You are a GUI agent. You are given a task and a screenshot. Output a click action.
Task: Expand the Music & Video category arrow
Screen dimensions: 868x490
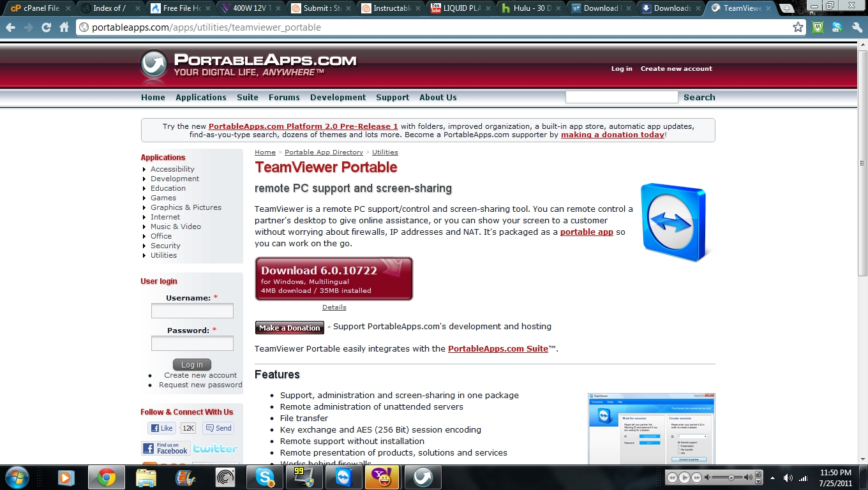click(144, 227)
